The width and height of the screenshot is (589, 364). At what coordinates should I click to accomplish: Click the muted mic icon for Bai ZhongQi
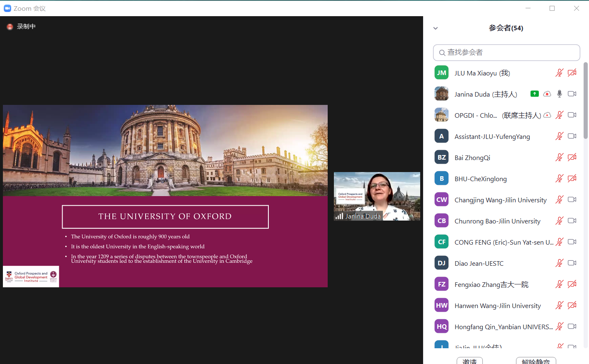560,157
